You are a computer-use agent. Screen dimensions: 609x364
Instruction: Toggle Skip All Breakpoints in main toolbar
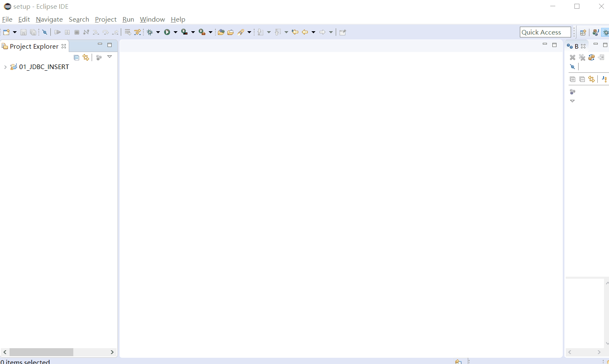(x=45, y=32)
